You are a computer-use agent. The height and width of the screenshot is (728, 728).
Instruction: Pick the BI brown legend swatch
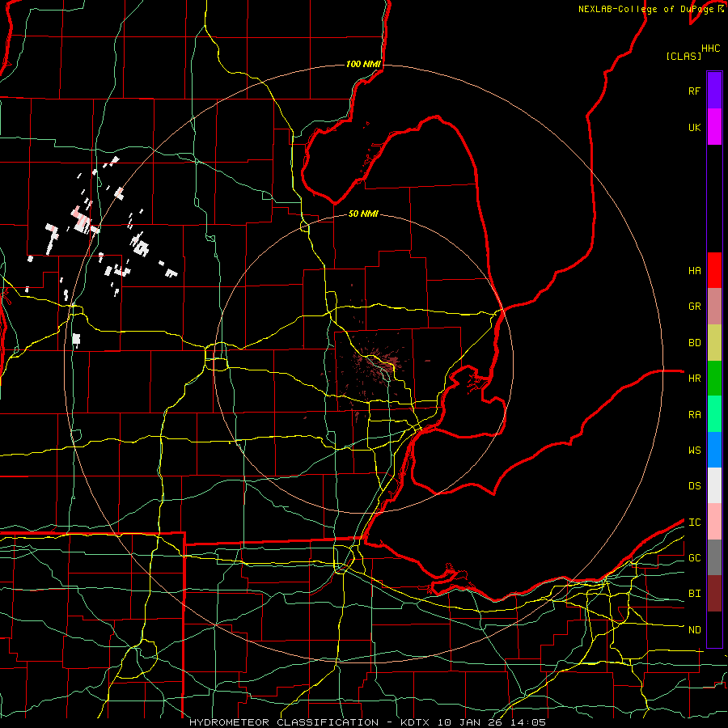714,594
